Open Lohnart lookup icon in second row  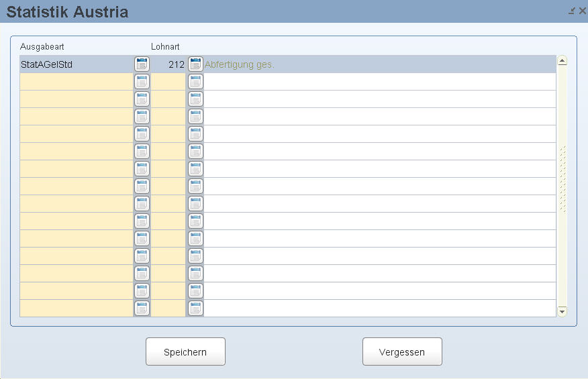point(195,82)
